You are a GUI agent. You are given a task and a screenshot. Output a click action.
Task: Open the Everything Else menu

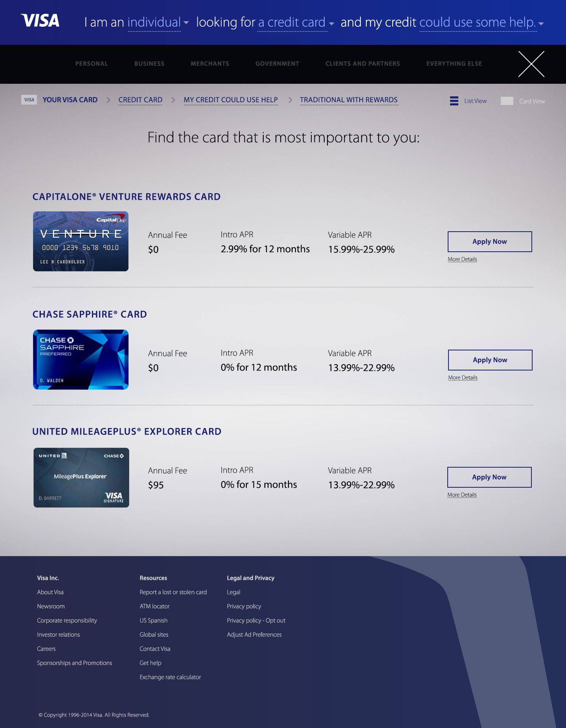(454, 64)
